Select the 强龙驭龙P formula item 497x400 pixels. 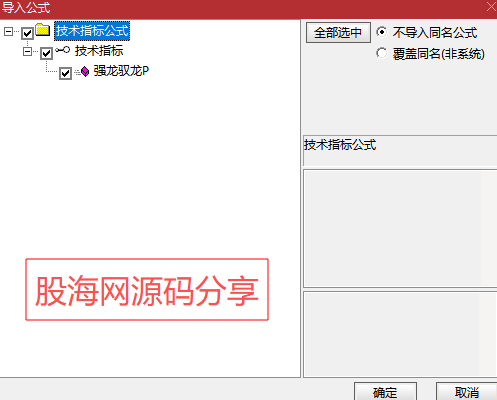coord(121,71)
